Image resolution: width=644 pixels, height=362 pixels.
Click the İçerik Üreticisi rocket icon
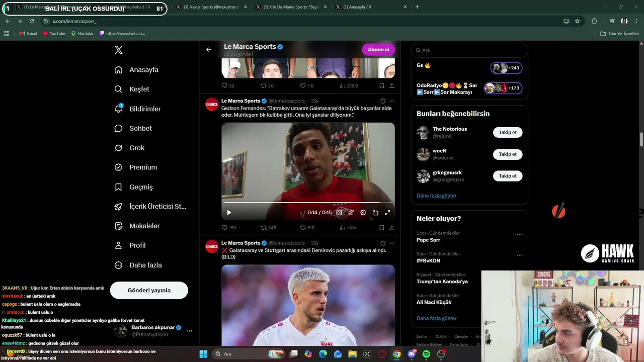pyautogui.click(x=118, y=207)
